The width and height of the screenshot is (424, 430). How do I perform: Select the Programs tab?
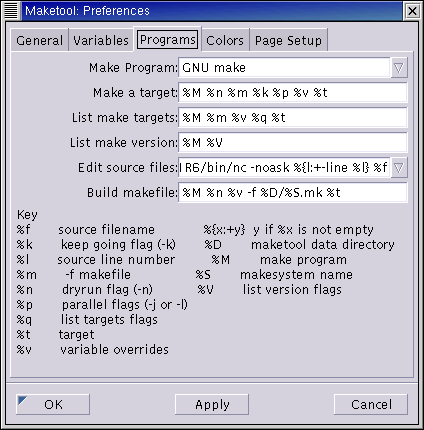click(167, 39)
